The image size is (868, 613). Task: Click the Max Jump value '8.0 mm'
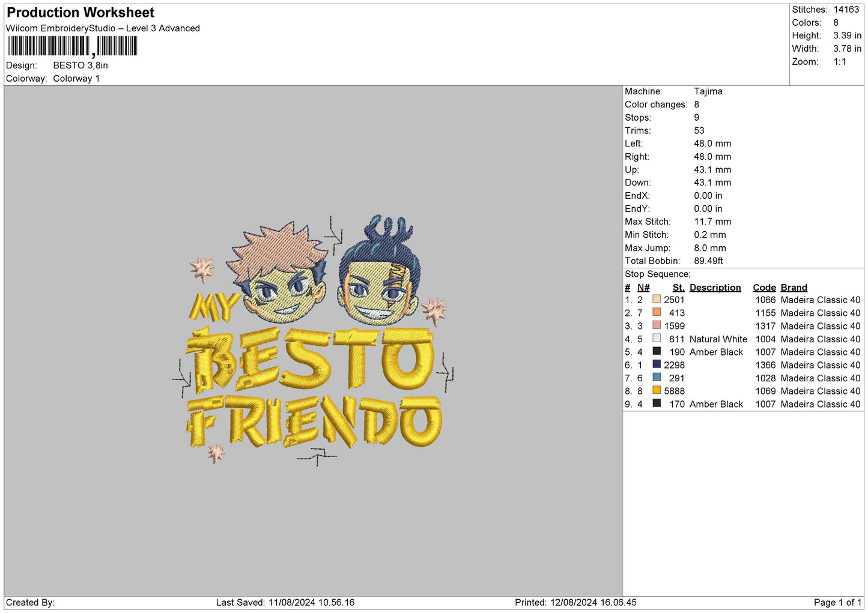pos(710,248)
